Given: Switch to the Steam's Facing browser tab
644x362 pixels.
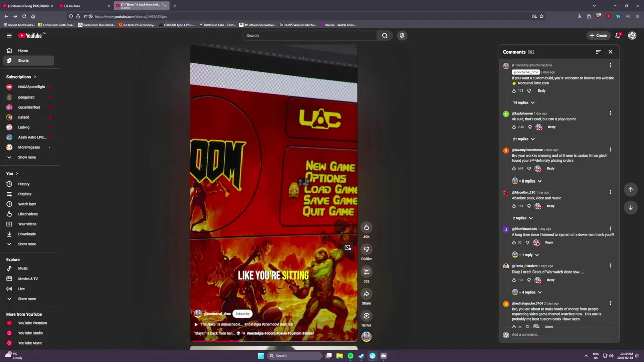Looking at the screenshot, I should point(28,6).
